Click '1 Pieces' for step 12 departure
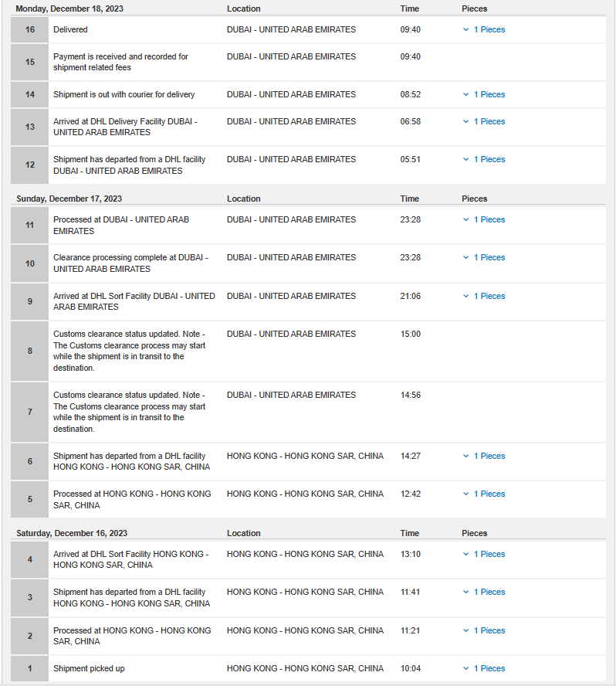The image size is (616, 686). 489,160
